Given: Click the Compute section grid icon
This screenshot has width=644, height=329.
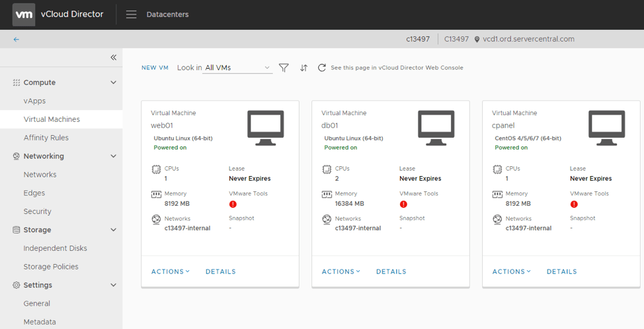Looking at the screenshot, I should pyautogui.click(x=17, y=83).
